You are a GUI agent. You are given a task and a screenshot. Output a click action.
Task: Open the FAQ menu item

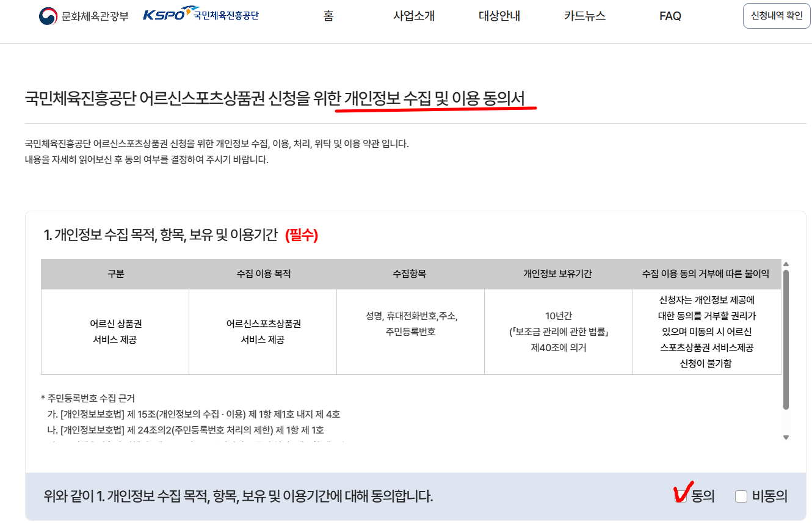pyautogui.click(x=670, y=16)
